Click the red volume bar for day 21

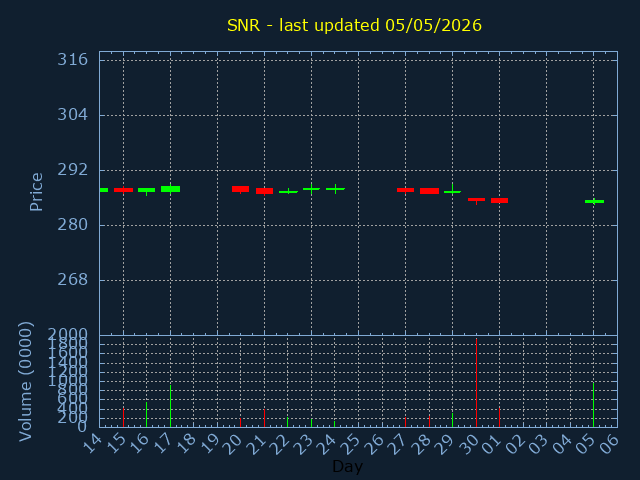tap(264, 418)
